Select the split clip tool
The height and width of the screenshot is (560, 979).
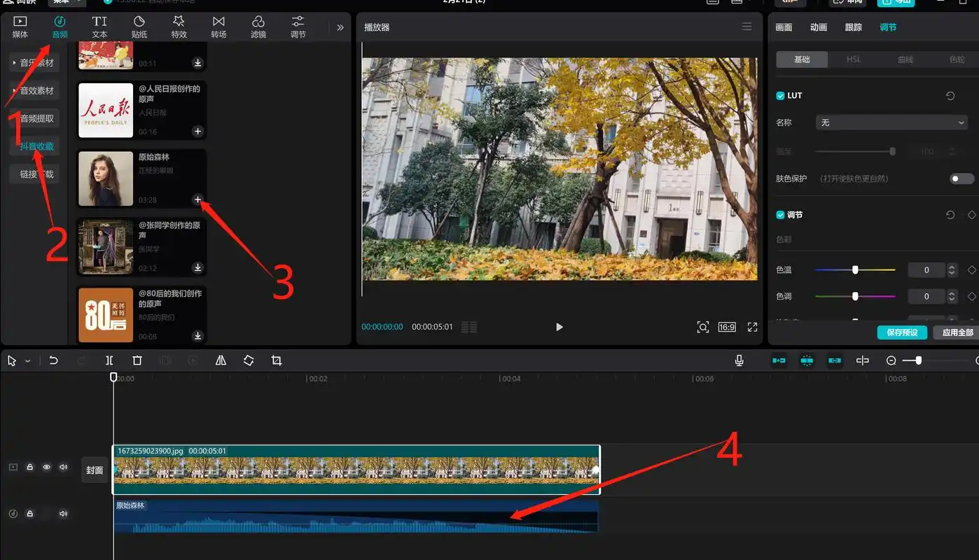click(x=109, y=360)
